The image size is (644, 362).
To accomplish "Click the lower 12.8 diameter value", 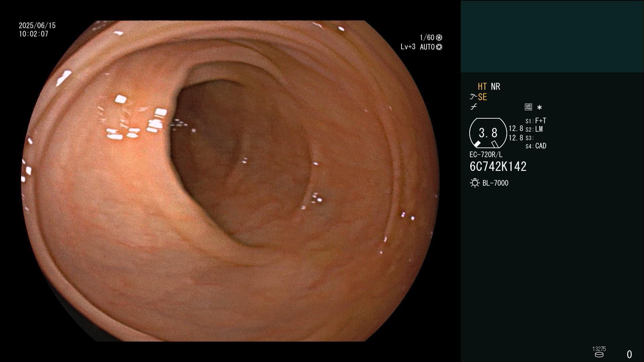I will 516,138.
